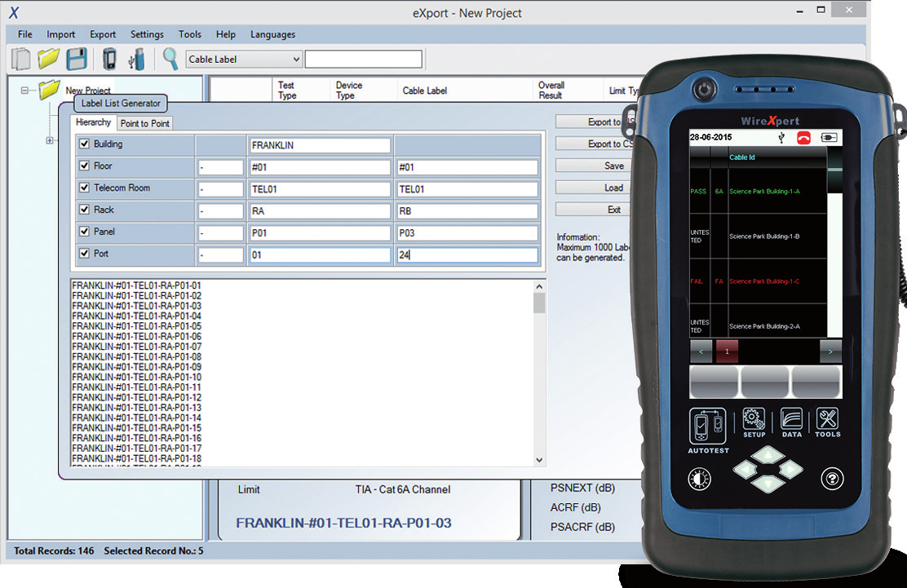Select the Hierarchy tab
The width and height of the screenshot is (907, 588).
[93, 122]
